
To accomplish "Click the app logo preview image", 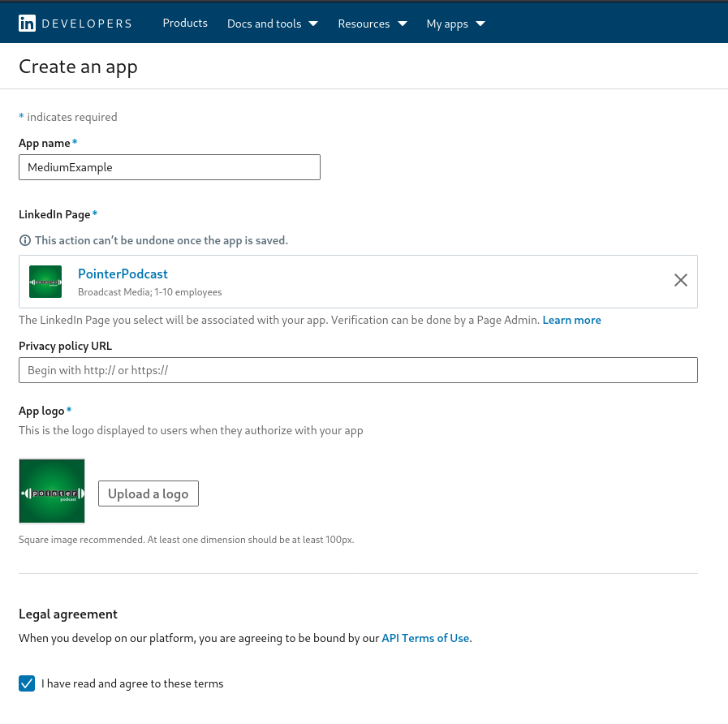I will click(52, 491).
